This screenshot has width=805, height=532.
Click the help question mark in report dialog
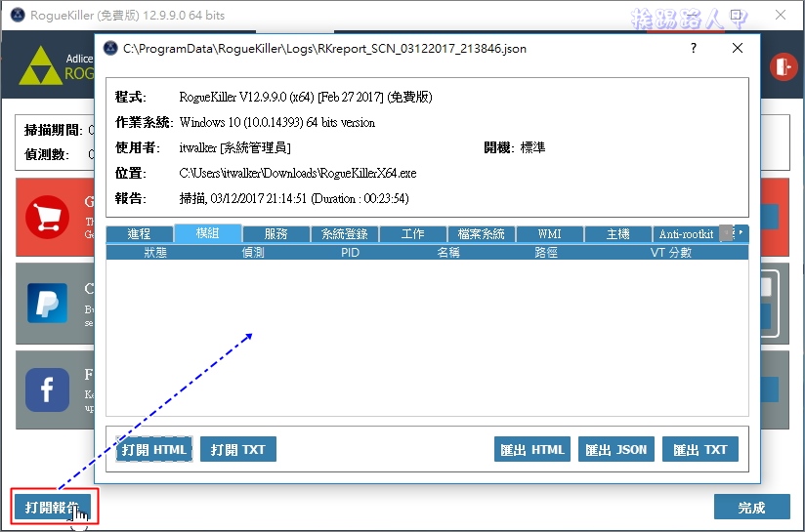(x=694, y=48)
